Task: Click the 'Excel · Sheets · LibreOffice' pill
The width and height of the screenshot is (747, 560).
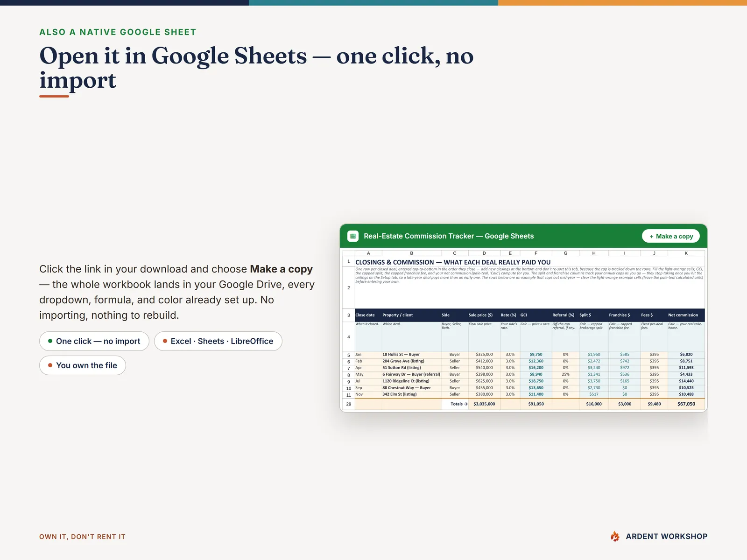Action: 218,341
